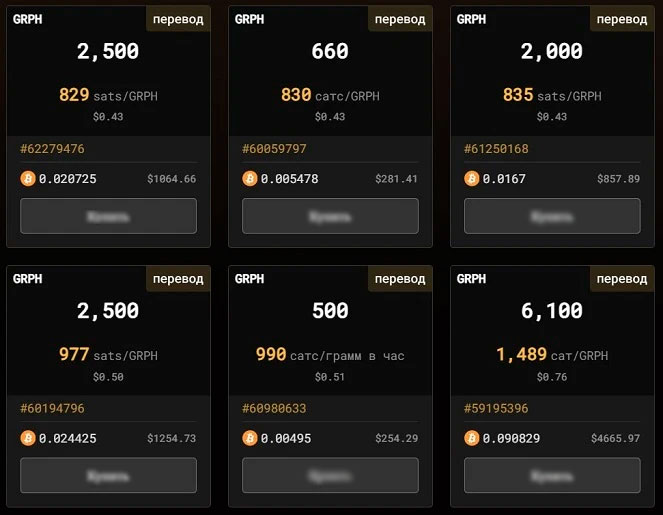663x515 pixels.
Task: Click the перевод badge on the 6,100 card
Action: pyautogui.click(x=622, y=279)
